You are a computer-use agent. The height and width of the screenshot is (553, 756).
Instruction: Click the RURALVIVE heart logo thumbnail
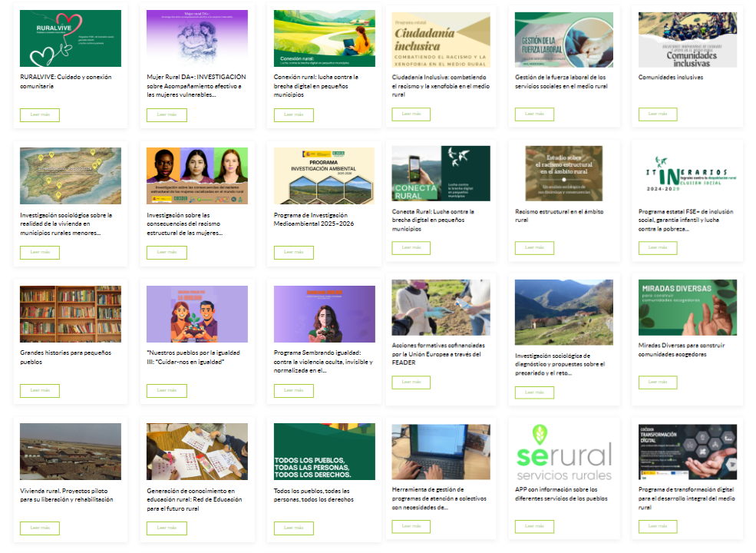pos(71,38)
